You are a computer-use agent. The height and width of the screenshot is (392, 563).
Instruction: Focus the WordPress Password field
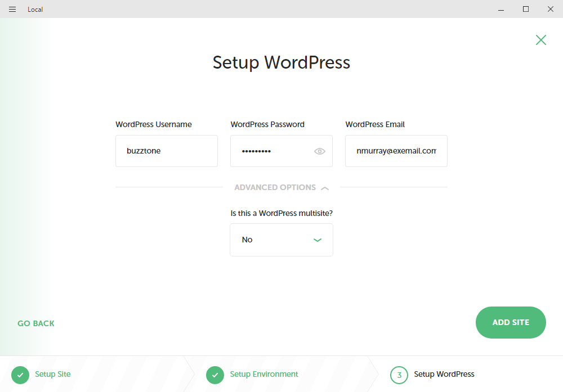tap(270, 151)
